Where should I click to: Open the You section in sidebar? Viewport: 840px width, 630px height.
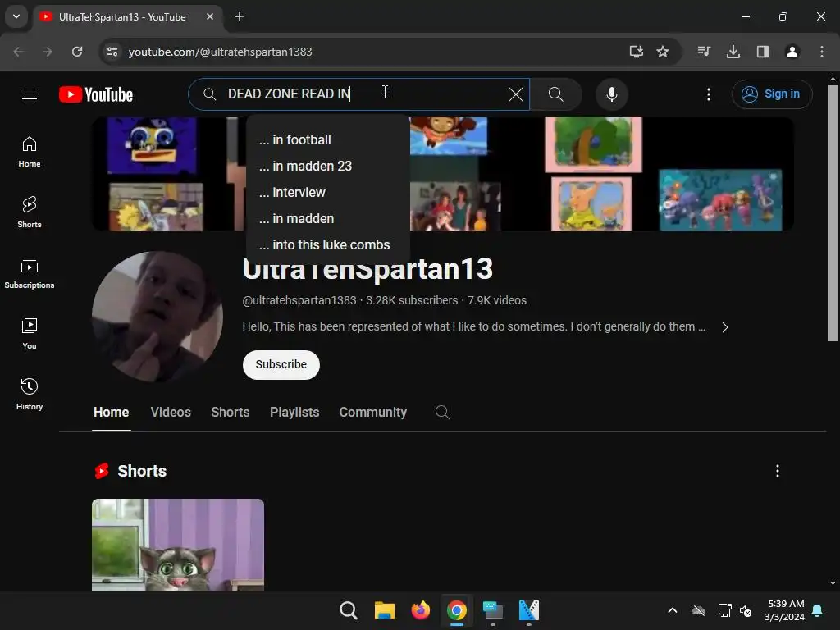coord(30,333)
